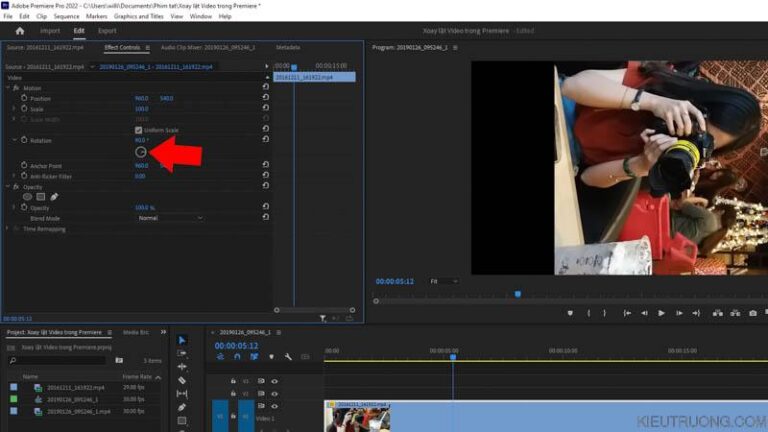Image resolution: width=768 pixels, height=432 pixels.
Task: Show overflow panels next to Media Browser
Action: coord(163,332)
